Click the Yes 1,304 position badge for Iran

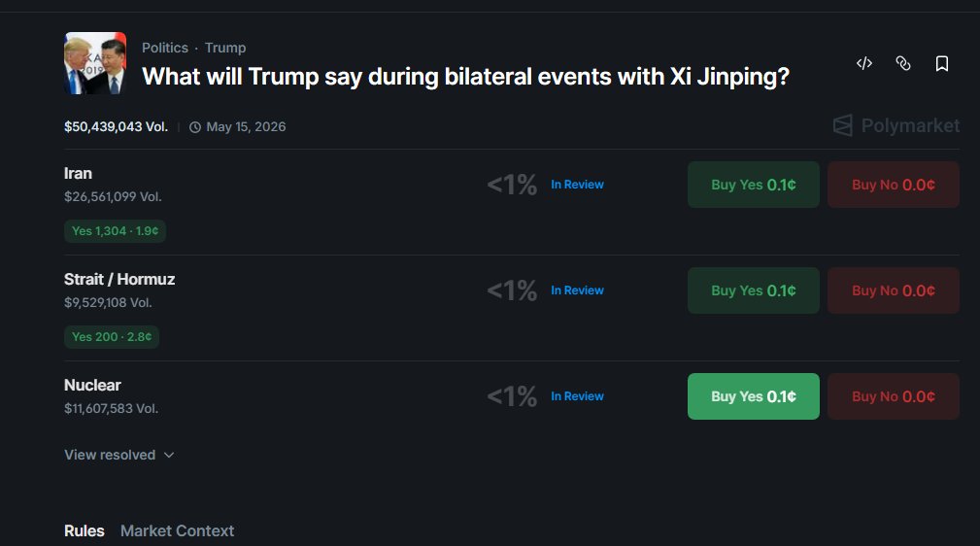tap(115, 231)
